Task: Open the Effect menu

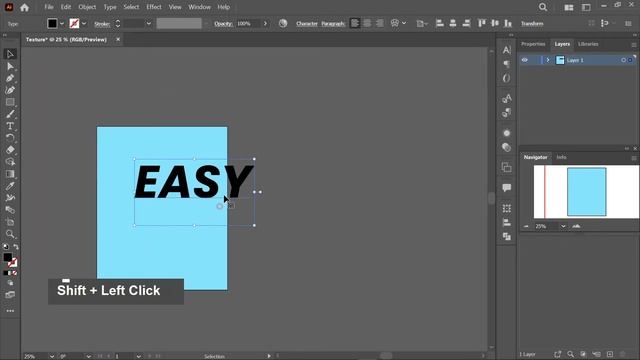Action: (x=154, y=7)
